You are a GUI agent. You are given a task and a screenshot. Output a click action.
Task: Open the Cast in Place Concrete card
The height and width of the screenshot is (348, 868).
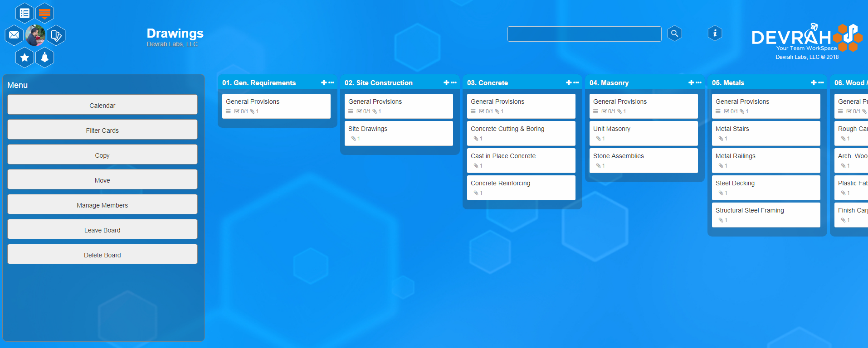tap(521, 160)
